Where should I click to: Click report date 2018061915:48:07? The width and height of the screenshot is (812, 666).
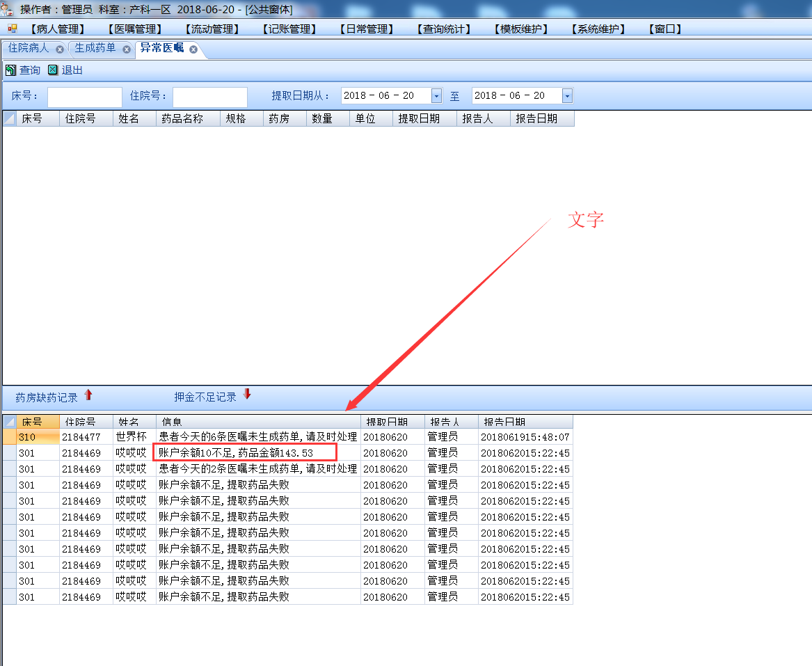[x=525, y=436]
